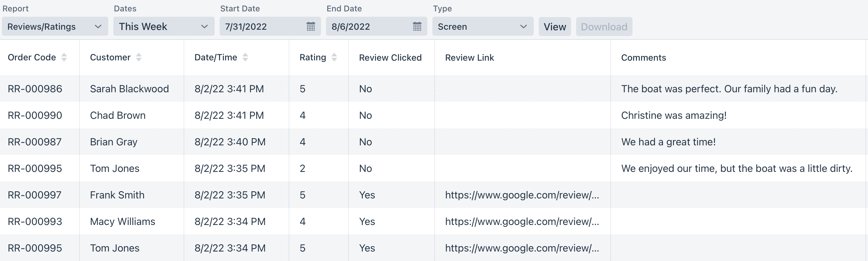This screenshot has height=261, width=868.
Task: Click customer name Chad Brown
Action: [117, 115]
